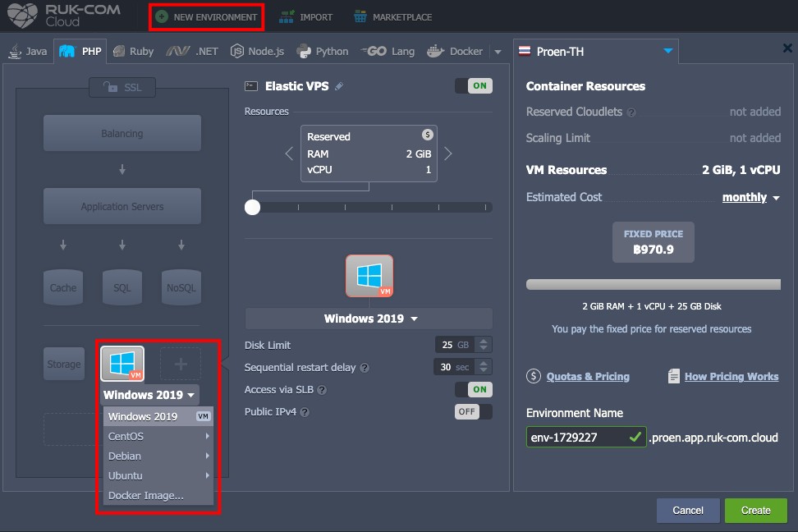
Task: Click the Disk Limit value field
Action: point(455,345)
